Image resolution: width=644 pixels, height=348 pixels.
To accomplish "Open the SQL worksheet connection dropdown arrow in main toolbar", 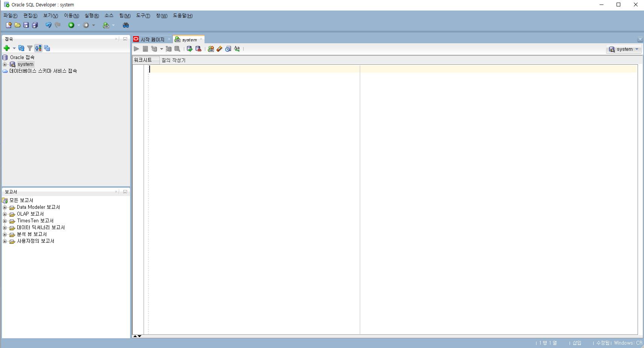I will point(113,25).
